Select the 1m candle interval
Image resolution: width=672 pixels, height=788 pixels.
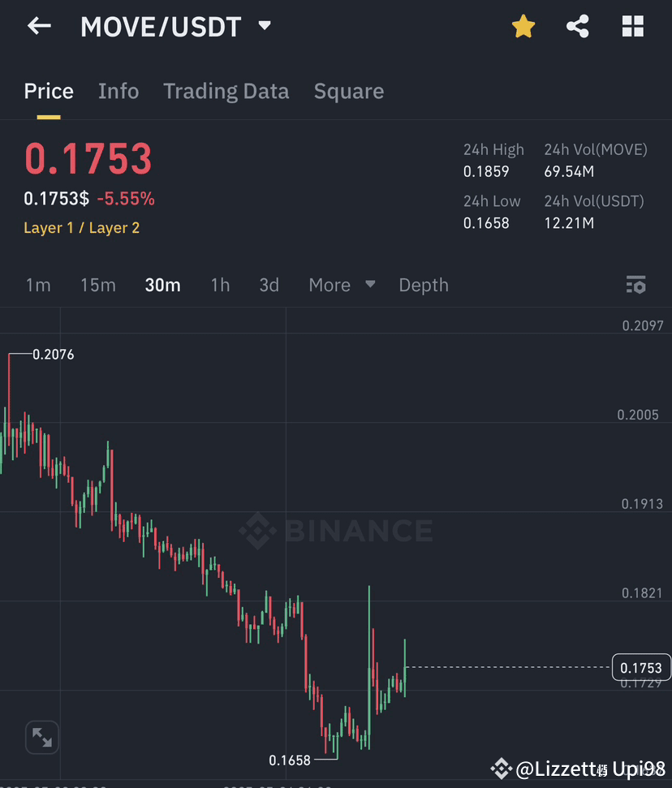(37, 285)
